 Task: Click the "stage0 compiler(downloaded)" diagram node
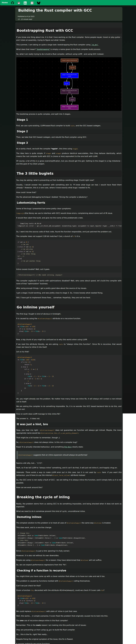[x=70, y=60]
